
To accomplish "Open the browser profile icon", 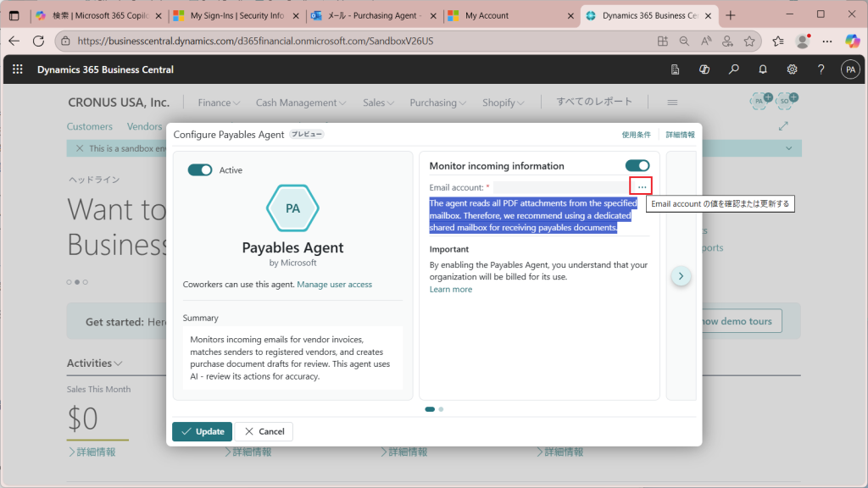I will 803,41.
